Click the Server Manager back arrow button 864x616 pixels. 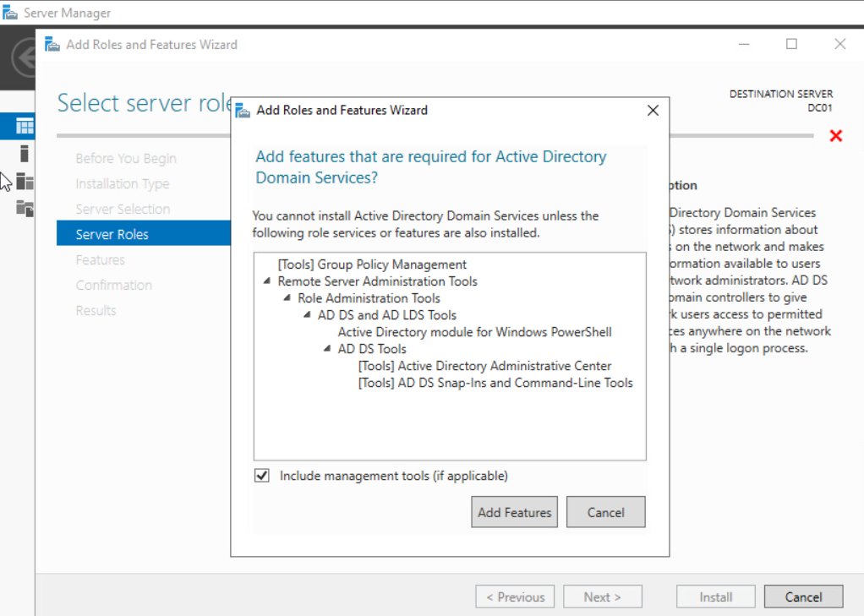pyautogui.click(x=25, y=57)
